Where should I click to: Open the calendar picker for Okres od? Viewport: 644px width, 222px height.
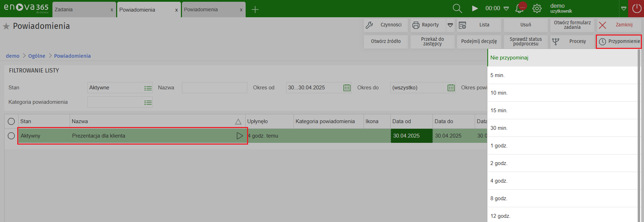pyautogui.click(x=347, y=88)
